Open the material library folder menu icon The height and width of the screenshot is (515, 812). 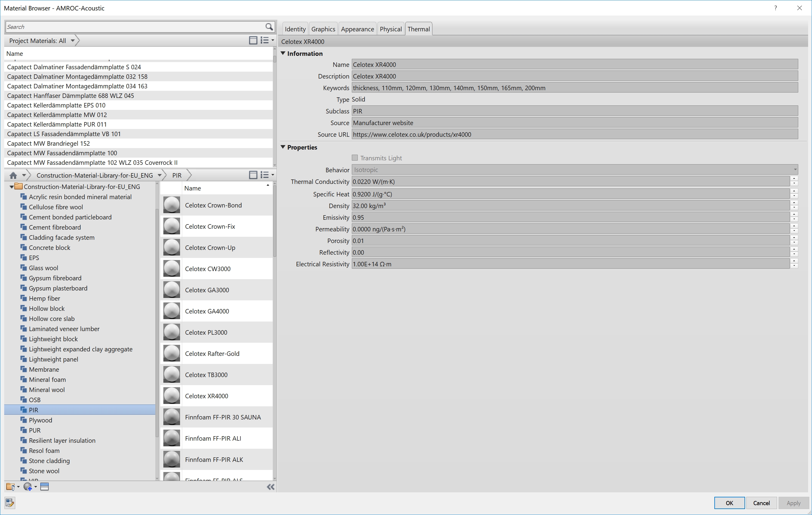point(10,487)
